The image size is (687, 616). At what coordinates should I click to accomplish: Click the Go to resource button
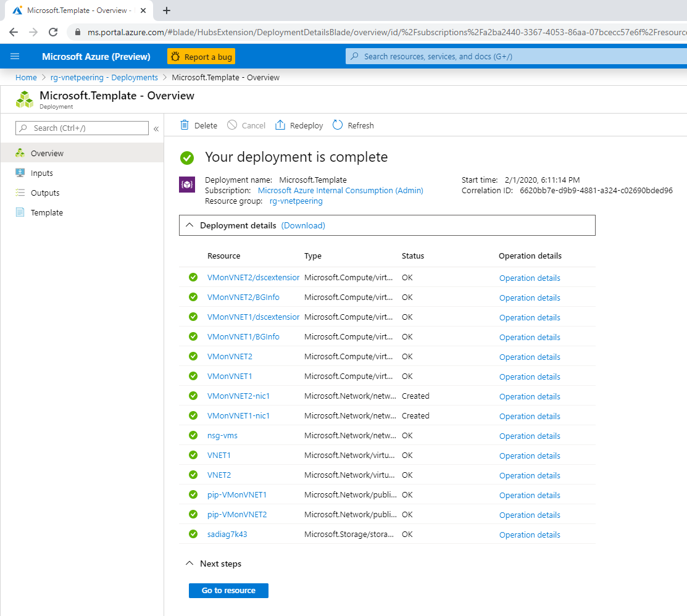(228, 591)
